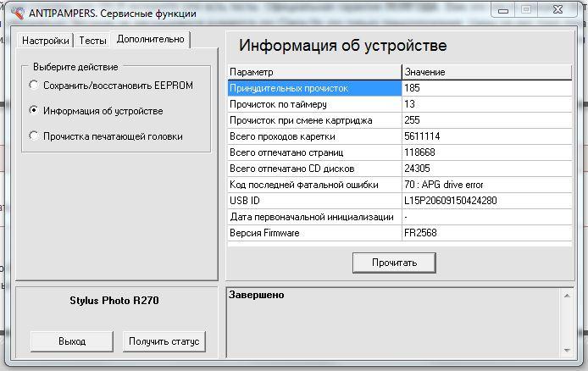Click the Выход button
This screenshot has height=371, width=588.
pyautogui.click(x=72, y=341)
